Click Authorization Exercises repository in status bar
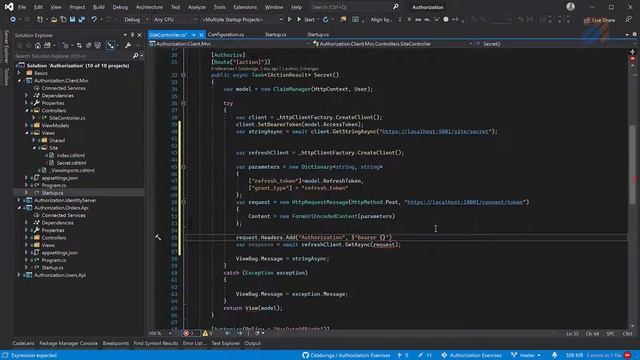Screen dimensions: 640x360 pos(471,355)
